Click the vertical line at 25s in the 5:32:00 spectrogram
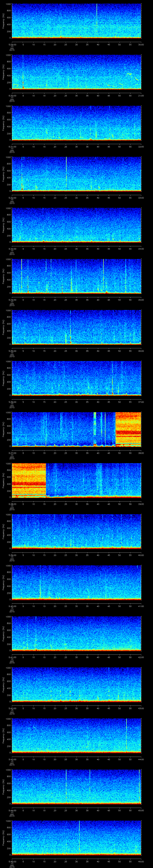Screen dimensions: 153x868 click(66, 172)
